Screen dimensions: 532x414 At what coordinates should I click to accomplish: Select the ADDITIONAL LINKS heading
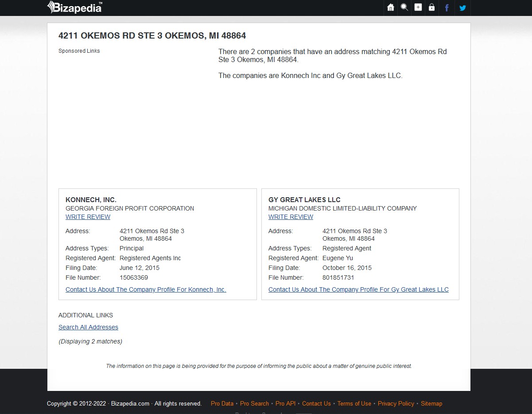(85, 315)
